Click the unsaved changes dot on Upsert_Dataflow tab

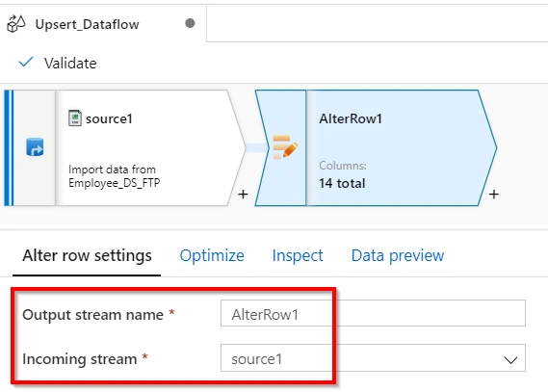point(190,23)
